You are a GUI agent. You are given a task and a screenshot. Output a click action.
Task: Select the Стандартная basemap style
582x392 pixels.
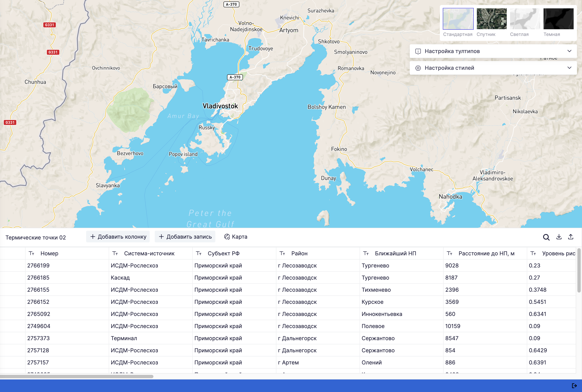coord(458,19)
